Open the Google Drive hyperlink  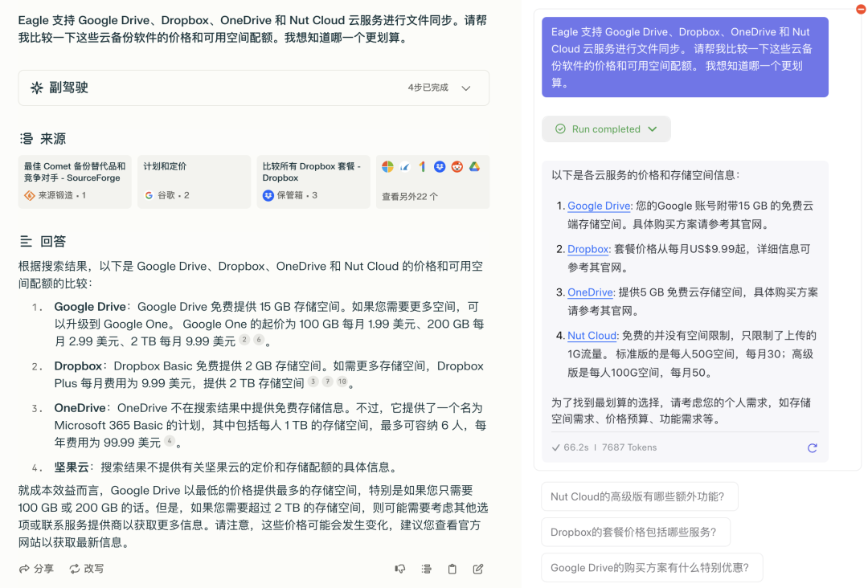[599, 206]
